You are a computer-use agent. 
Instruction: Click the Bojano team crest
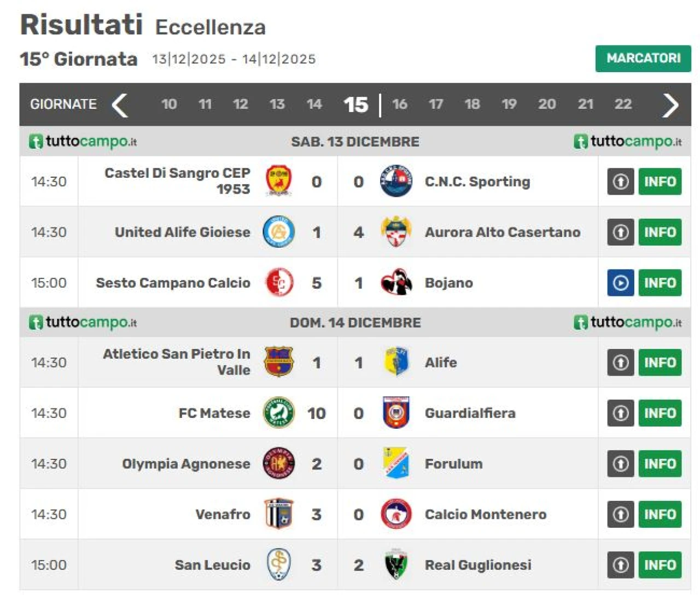coord(396,283)
